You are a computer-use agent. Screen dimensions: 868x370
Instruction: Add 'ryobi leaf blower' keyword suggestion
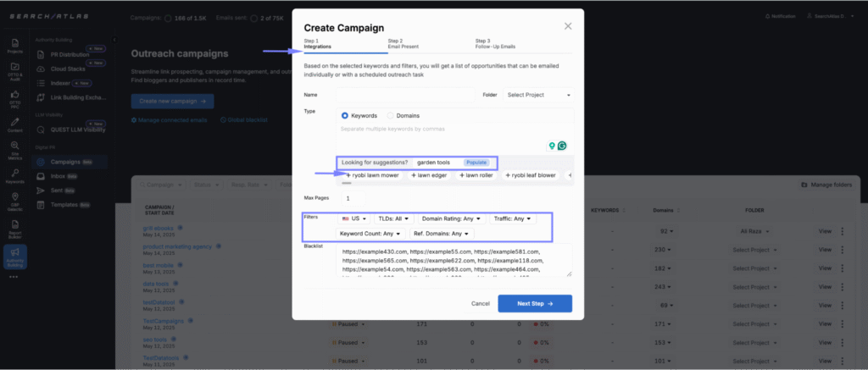click(x=531, y=175)
